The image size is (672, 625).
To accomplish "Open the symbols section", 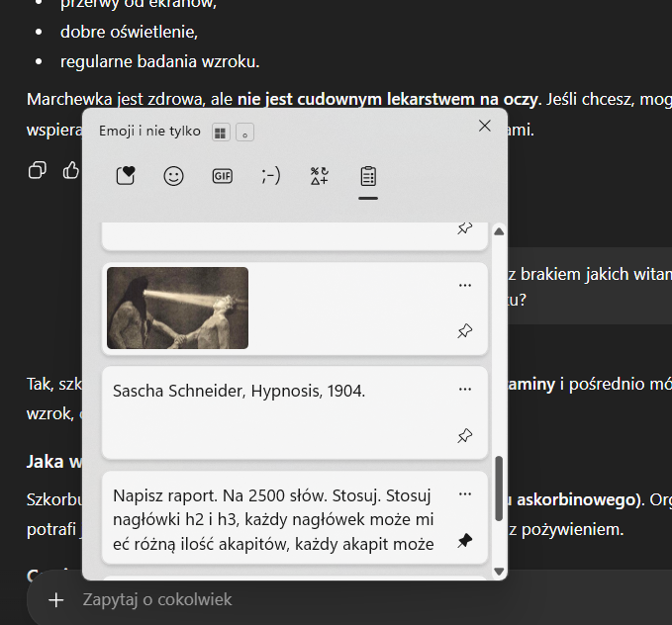I will (x=319, y=176).
